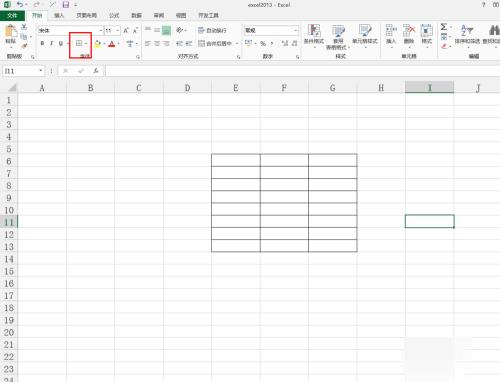Click the Name Box showing I11
Viewport: 500px width, 382px height.
coord(23,71)
